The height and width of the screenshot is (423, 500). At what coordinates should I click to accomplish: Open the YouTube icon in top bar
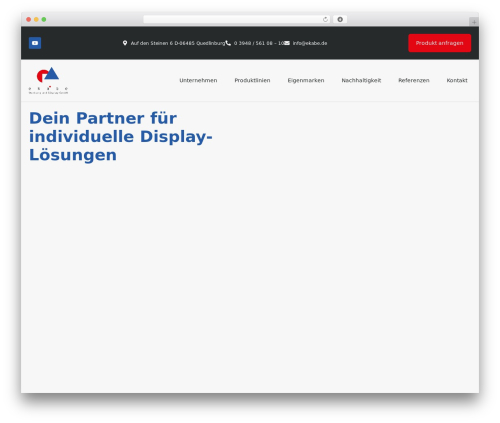tap(35, 43)
